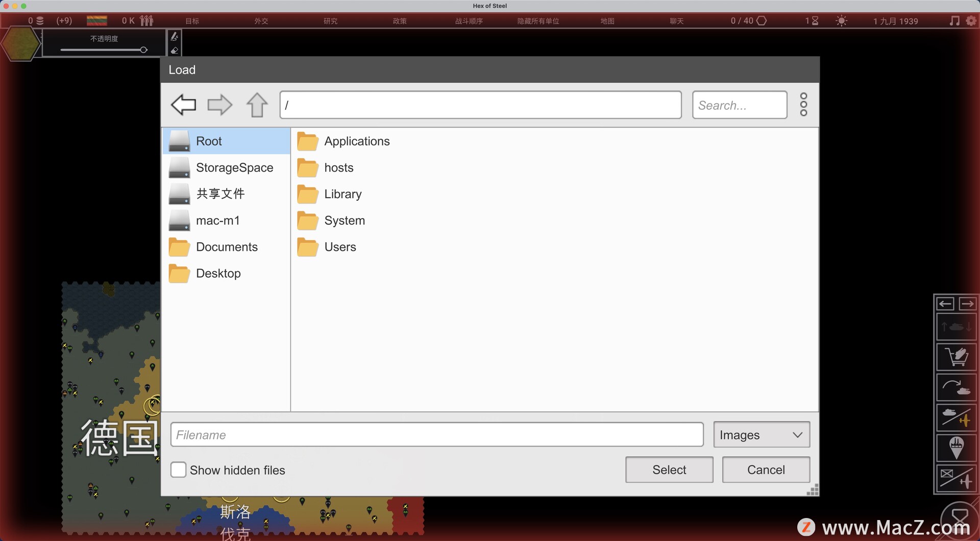The image size is (980, 541).
Task: Toggle 隐藏所有单位 (hide all units)
Action: click(x=538, y=21)
